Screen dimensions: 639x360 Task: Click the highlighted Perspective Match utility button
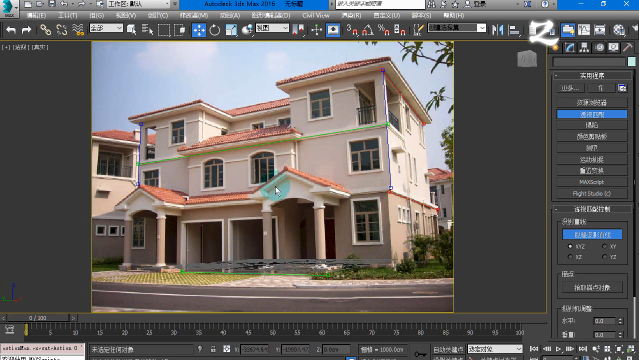click(592, 114)
